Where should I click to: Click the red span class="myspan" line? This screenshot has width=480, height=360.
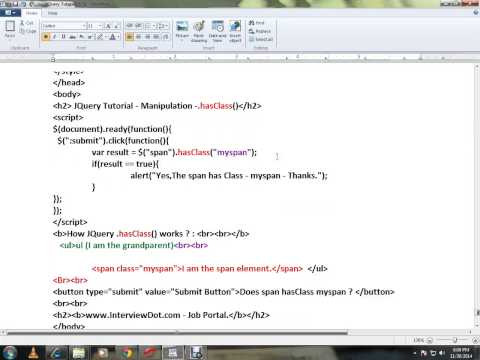(x=197, y=268)
